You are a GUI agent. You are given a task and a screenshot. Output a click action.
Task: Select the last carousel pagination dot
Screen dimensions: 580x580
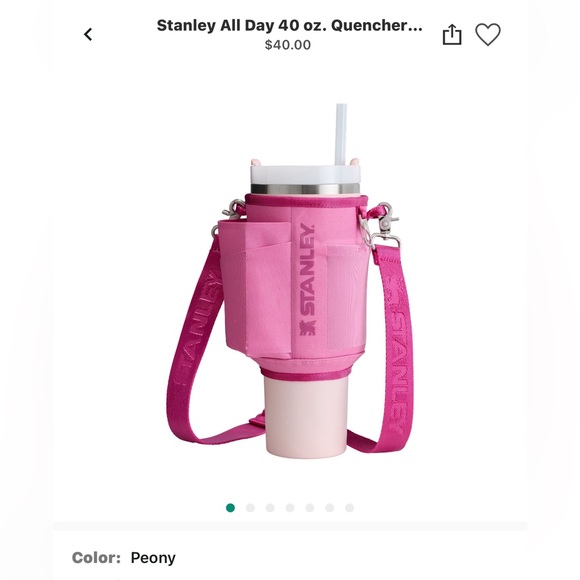tap(350, 508)
